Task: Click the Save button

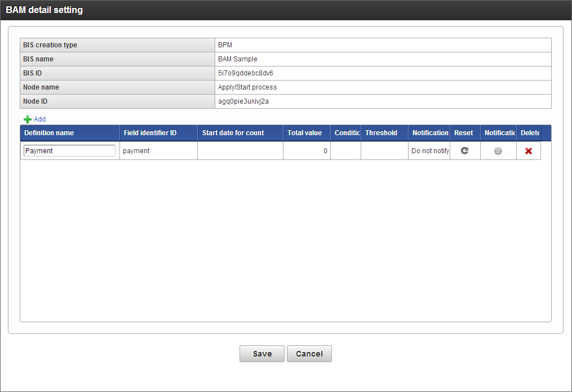Action: [x=262, y=354]
